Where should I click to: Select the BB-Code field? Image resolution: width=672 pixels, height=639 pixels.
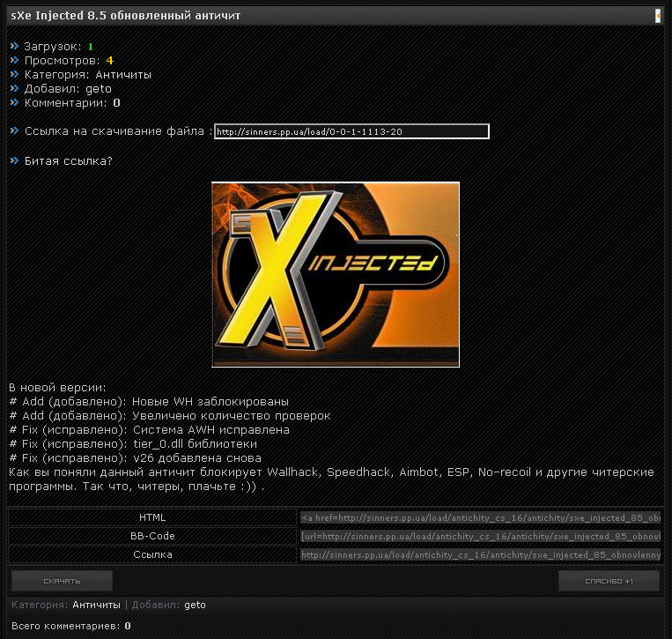pyautogui.click(x=480, y=536)
